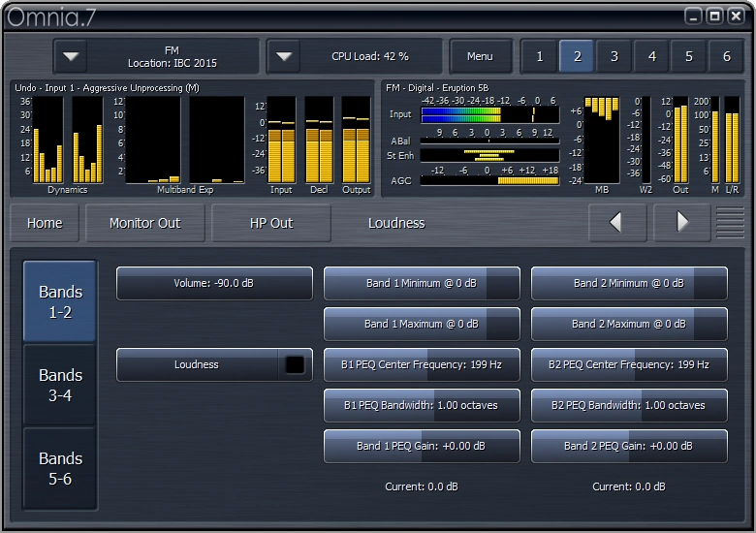Select preset slot 2

(x=577, y=56)
